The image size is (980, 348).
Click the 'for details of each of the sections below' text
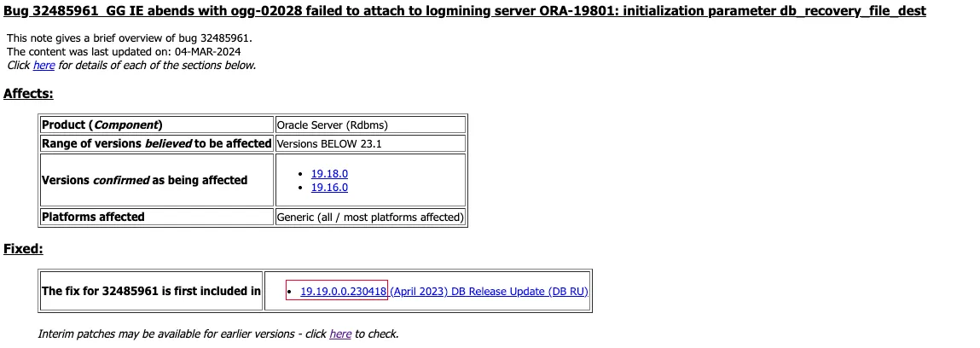click(157, 66)
